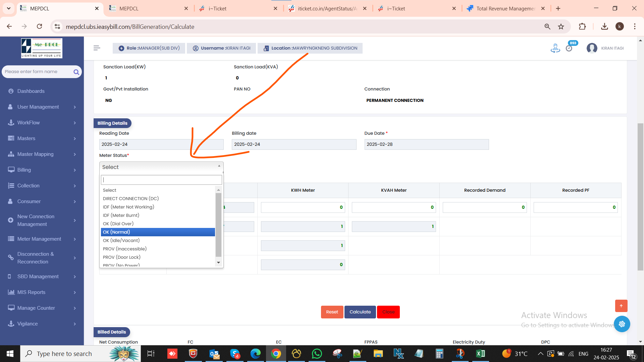Viewport: 644px width, 362px height.
Task: Click the orange scroll-to-top arrow button
Action: click(621, 306)
